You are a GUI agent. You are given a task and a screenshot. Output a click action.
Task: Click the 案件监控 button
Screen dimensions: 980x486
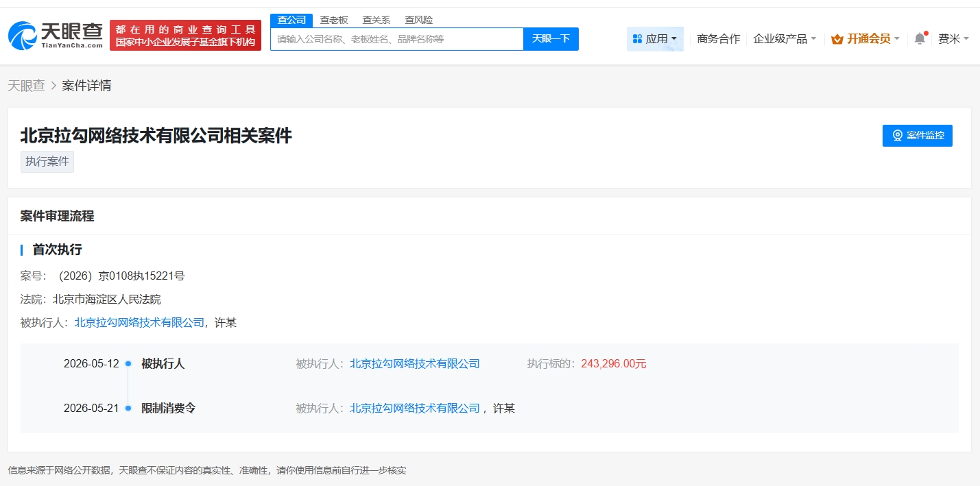(917, 136)
